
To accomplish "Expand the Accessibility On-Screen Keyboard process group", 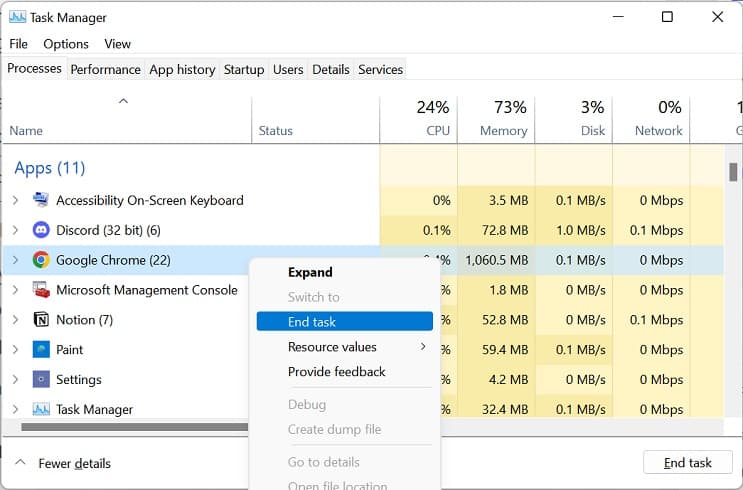I will point(15,200).
